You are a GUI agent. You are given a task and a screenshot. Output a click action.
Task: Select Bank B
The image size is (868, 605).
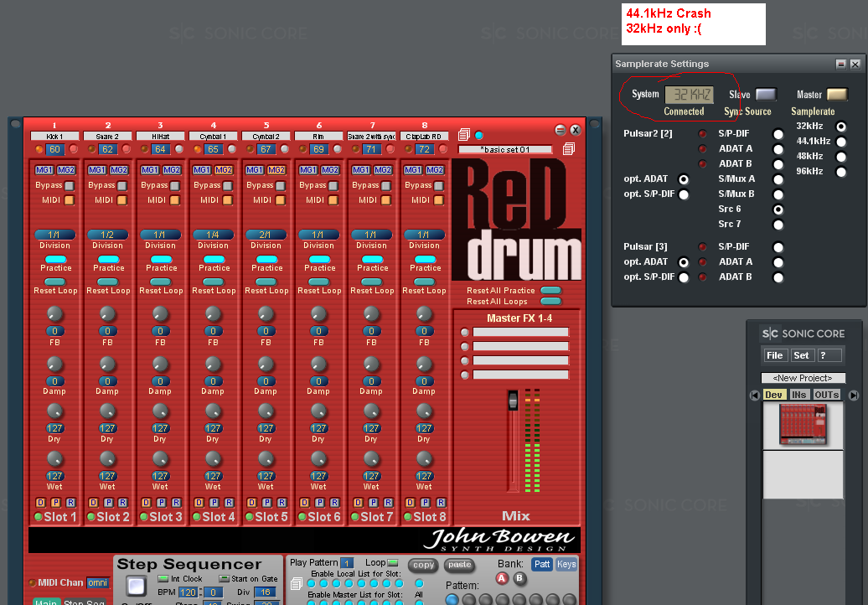(519, 578)
